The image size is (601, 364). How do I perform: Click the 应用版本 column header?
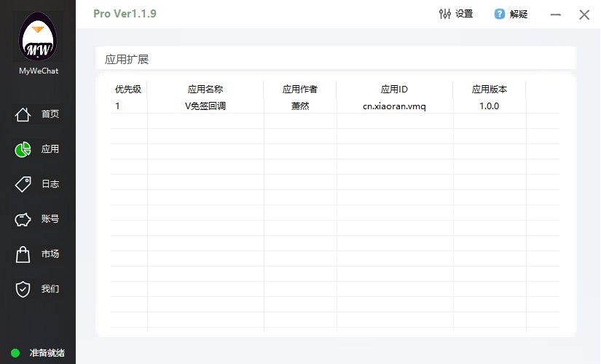pos(489,90)
